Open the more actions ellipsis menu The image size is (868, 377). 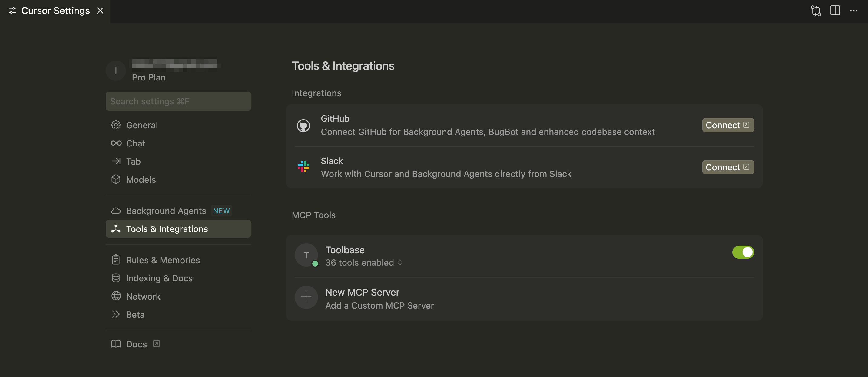853,10
